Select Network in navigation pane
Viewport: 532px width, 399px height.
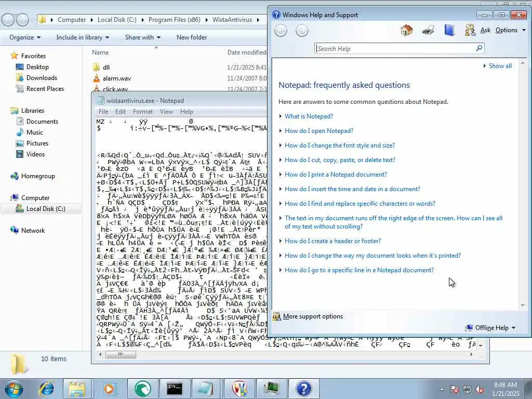click(33, 231)
